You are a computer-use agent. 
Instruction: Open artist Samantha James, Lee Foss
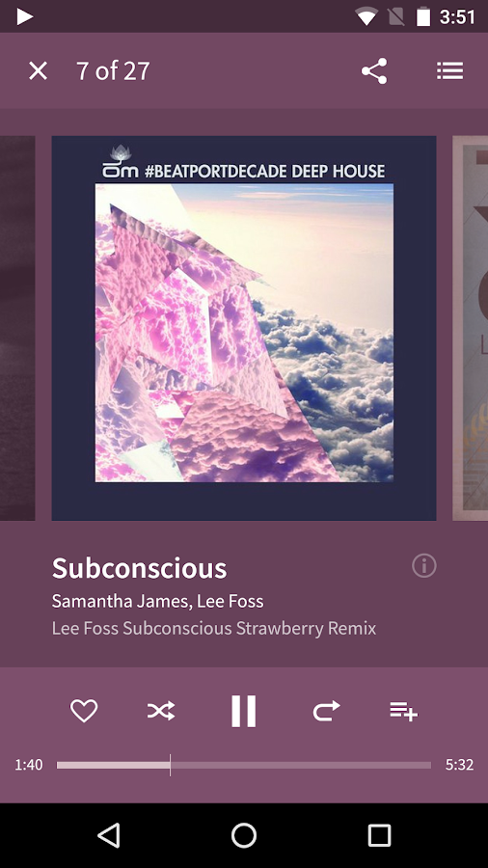coord(158,601)
